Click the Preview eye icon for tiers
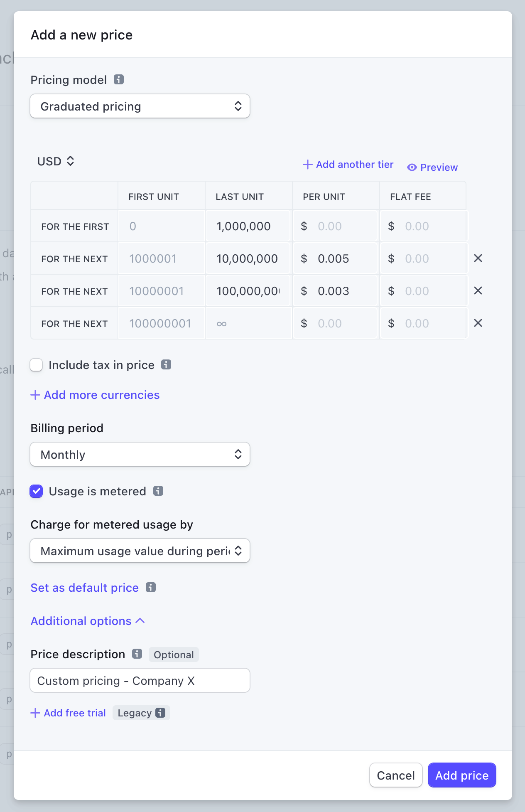The height and width of the screenshot is (812, 525). click(x=412, y=167)
